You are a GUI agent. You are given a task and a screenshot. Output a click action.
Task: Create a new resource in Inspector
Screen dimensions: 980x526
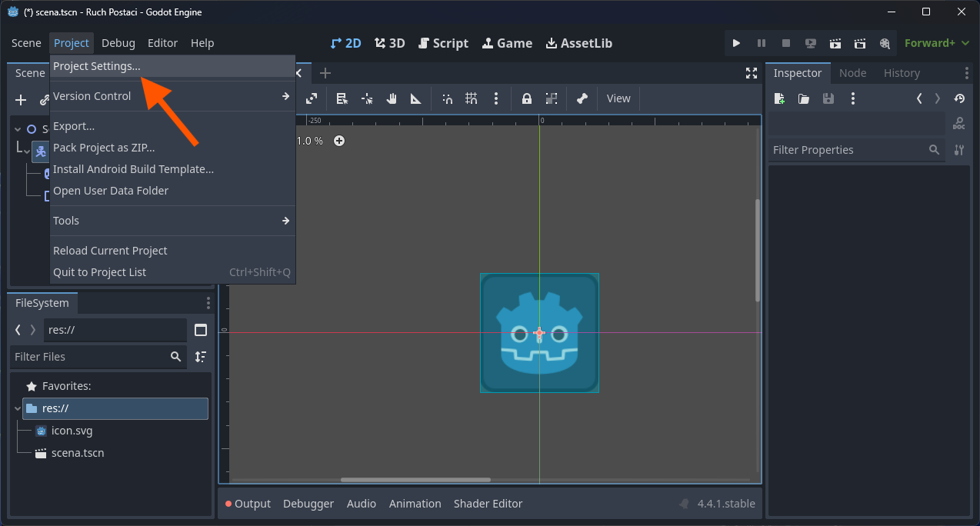pos(779,98)
